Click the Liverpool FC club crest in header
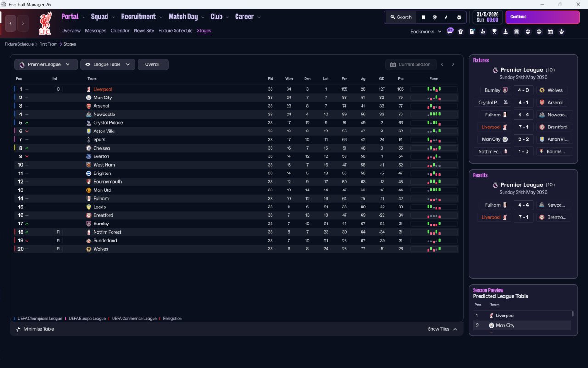Screen dimensions: 588x368 [x=45, y=23]
